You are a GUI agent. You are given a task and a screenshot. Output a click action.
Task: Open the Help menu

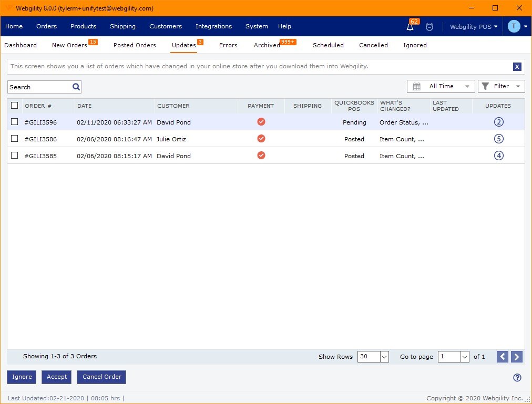click(x=284, y=26)
